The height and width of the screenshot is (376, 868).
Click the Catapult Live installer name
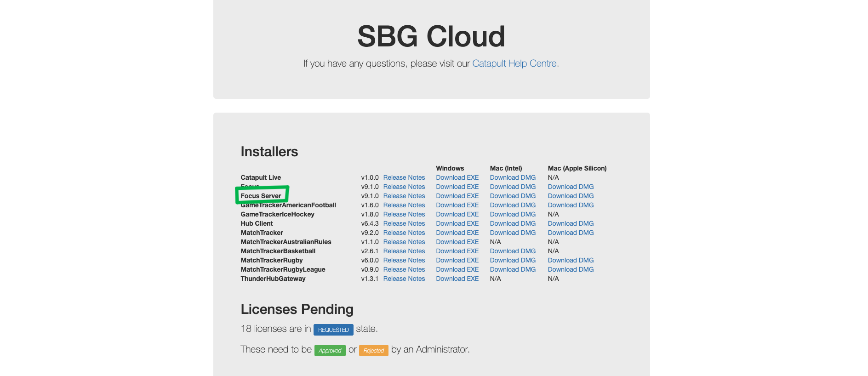click(261, 177)
